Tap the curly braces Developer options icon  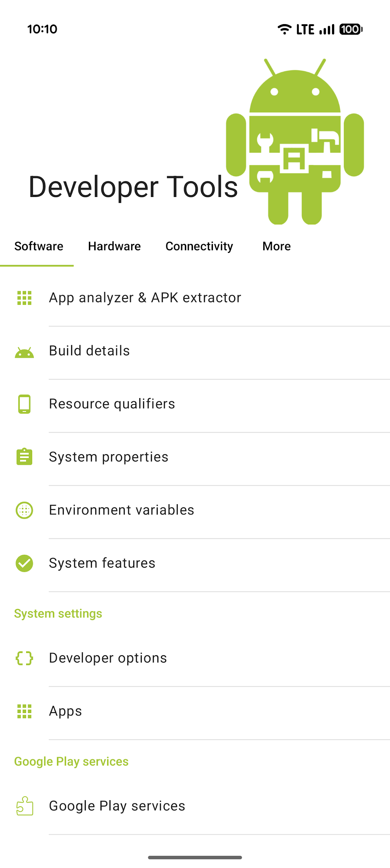24,658
